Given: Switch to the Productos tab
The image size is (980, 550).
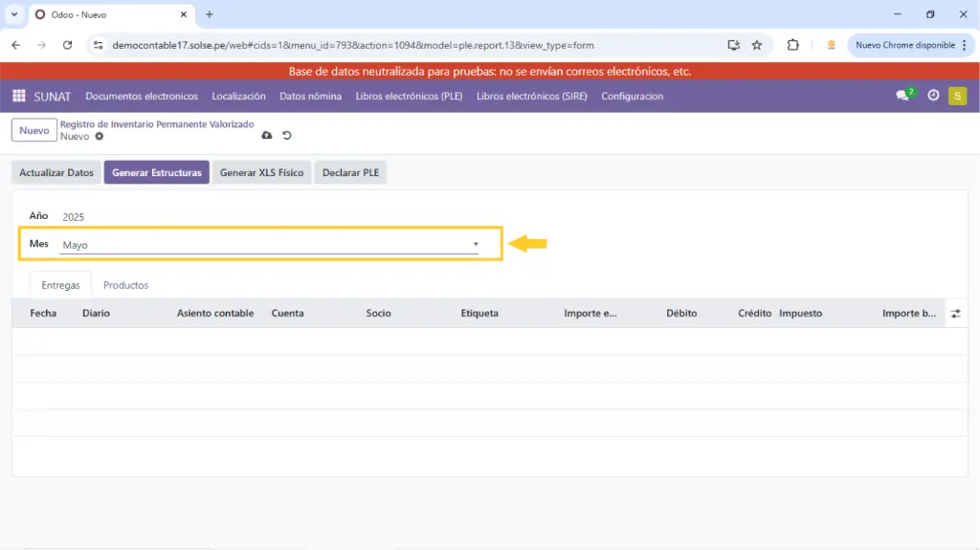Looking at the screenshot, I should tap(125, 285).
